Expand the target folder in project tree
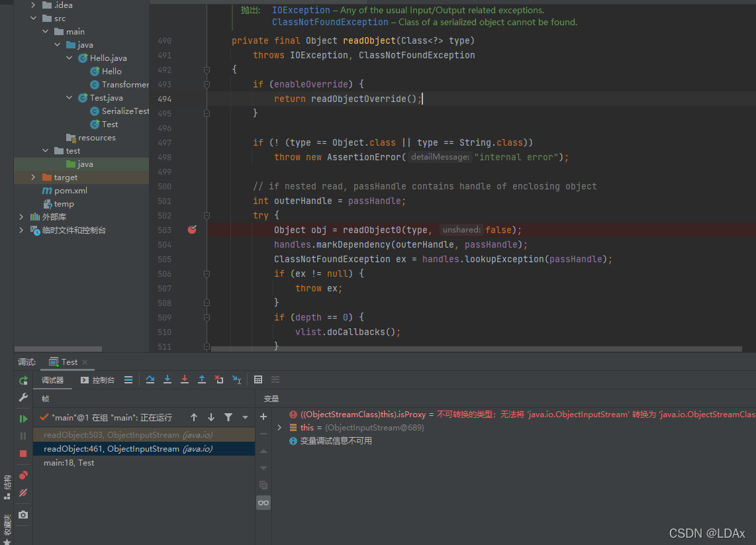This screenshot has height=545, width=756. (x=33, y=177)
